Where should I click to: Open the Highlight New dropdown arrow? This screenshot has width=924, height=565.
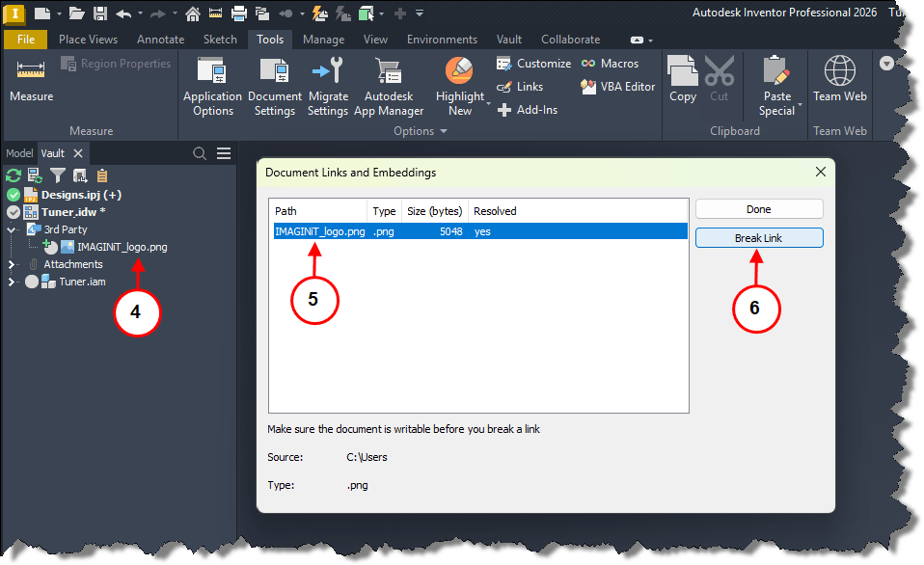pyautogui.click(x=488, y=104)
